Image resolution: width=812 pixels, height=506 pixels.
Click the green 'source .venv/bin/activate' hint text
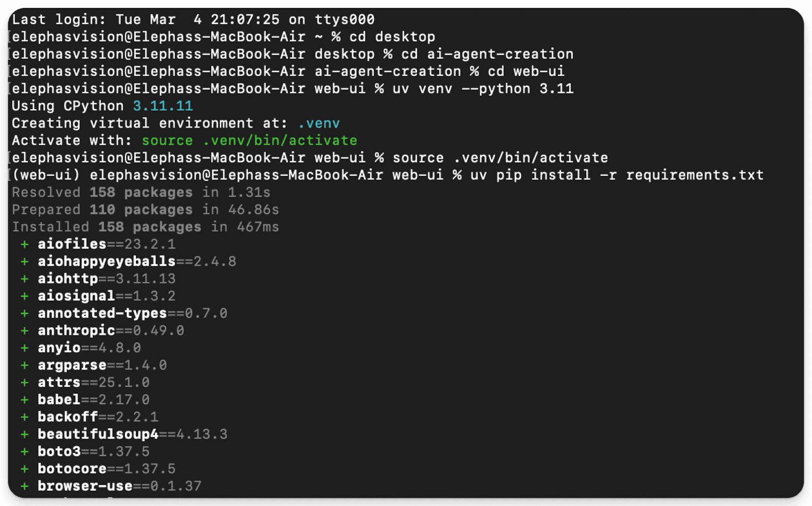point(249,140)
